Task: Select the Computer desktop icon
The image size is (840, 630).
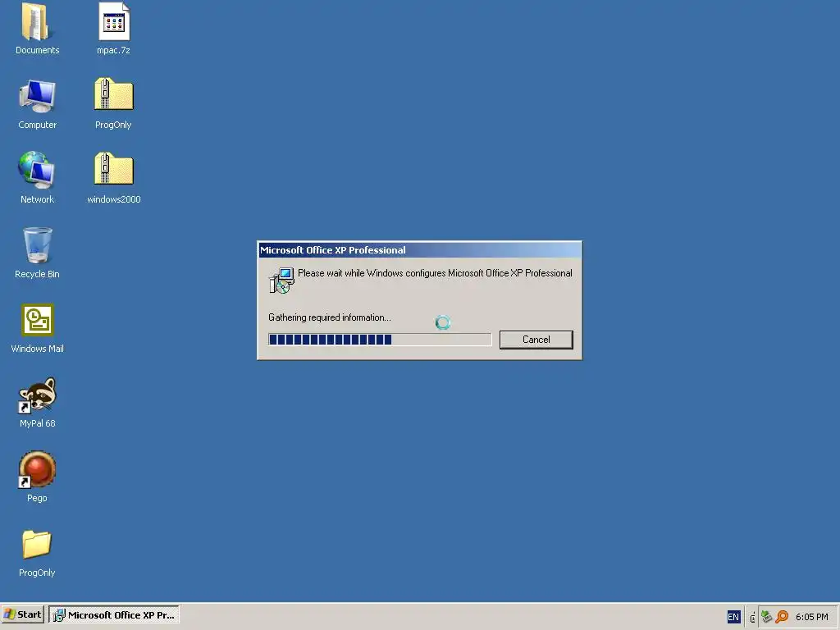Action: [37, 97]
